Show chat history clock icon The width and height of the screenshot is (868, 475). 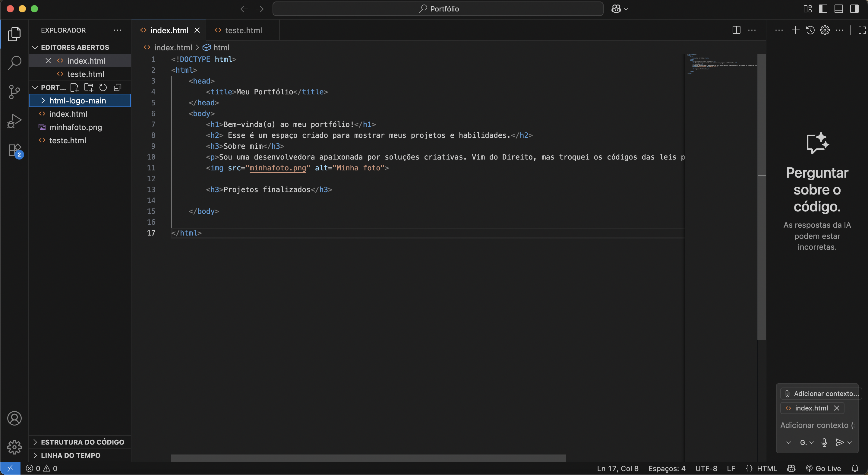810,30
